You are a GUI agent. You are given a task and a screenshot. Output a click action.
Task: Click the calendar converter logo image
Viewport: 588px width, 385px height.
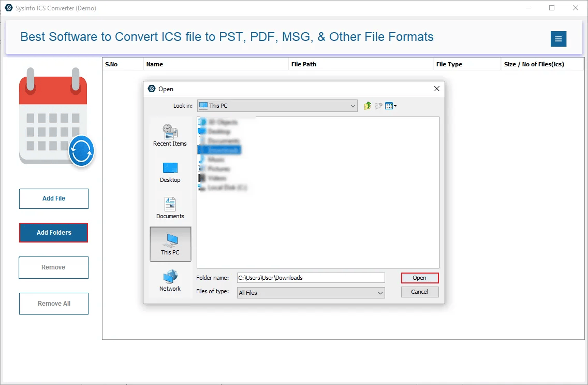pyautogui.click(x=56, y=117)
